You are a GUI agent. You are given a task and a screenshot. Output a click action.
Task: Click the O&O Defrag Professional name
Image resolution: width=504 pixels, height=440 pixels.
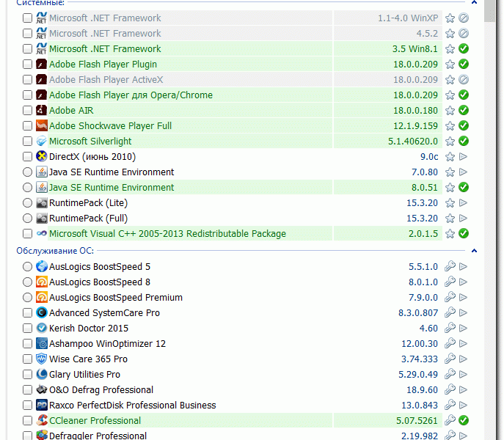pos(101,389)
